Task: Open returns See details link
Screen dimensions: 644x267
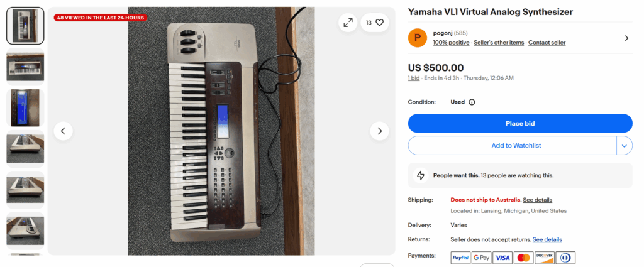Action: click(547, 239)
